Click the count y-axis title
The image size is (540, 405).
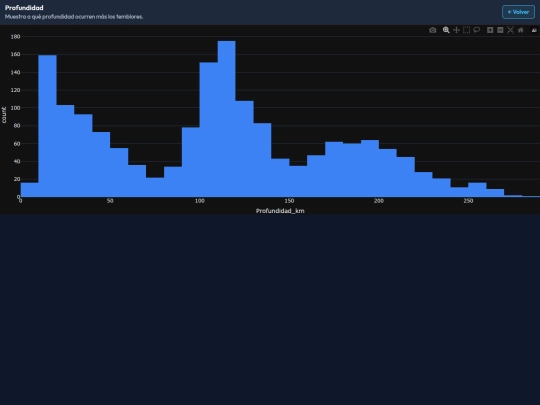click(4, 115)
